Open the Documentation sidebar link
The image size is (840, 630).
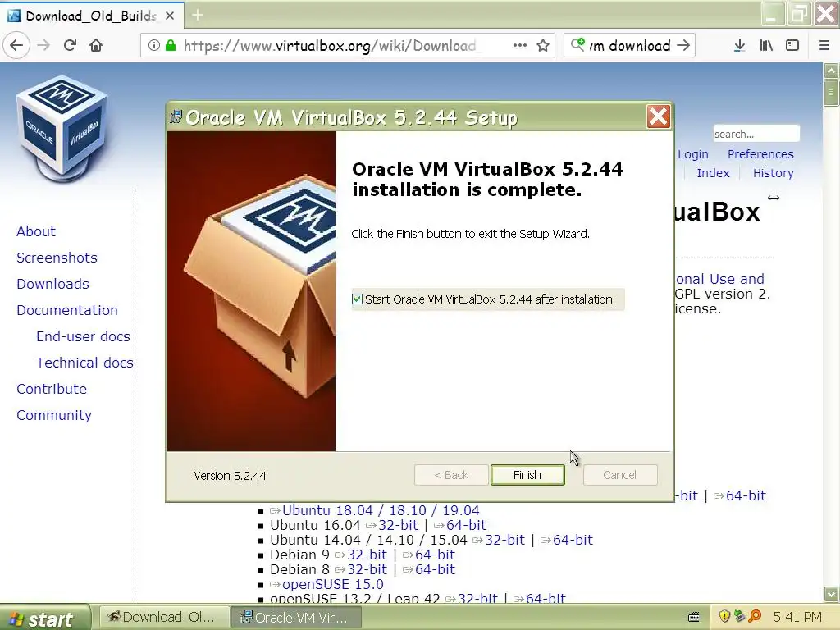67,310
